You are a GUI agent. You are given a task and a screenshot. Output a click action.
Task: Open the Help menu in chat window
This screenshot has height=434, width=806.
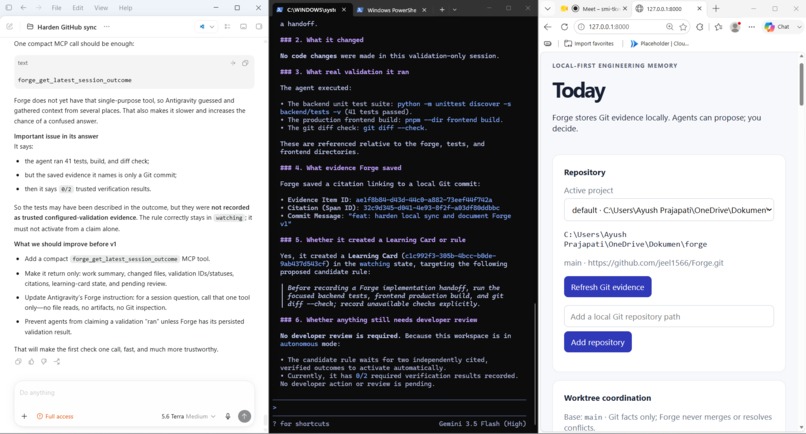click(x=125, y=8)
